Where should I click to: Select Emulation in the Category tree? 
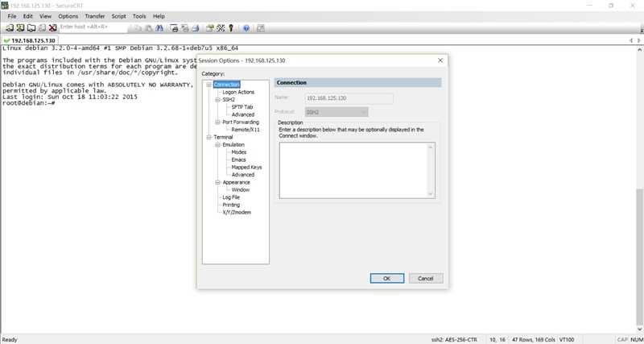[x=233, y=145]
